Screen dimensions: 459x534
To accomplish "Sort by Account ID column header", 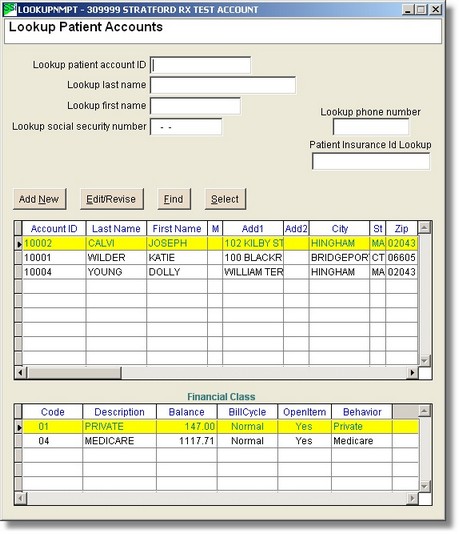I will (54, 229).
